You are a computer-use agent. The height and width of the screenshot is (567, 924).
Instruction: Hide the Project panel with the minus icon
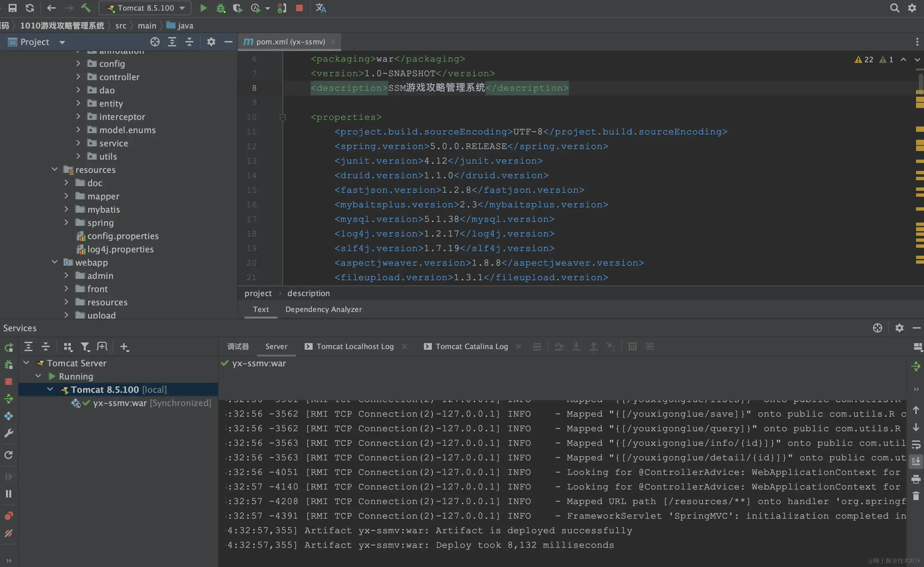229,42
